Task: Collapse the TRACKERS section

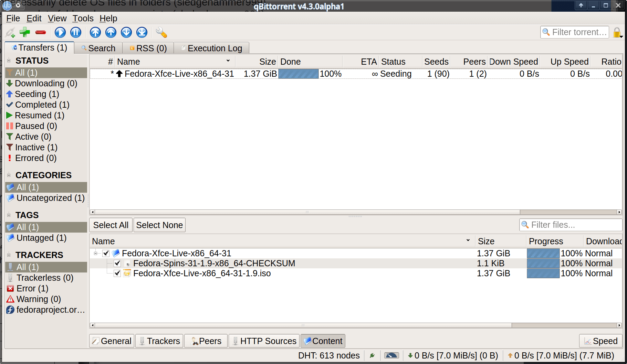Action: tap(9, 255)
